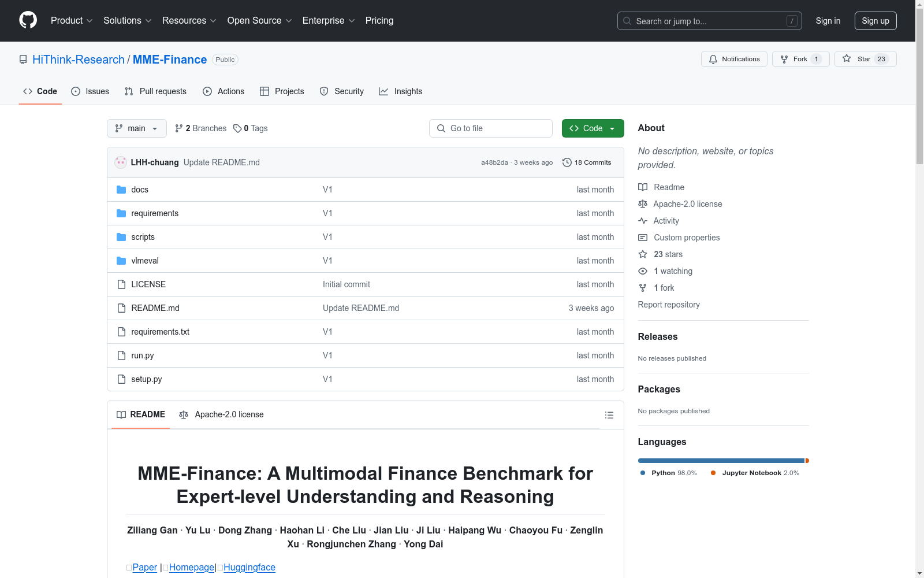Click the requirements.txt file icon
924x578 pixels.
pyautogui.click(x=121, y=332)
